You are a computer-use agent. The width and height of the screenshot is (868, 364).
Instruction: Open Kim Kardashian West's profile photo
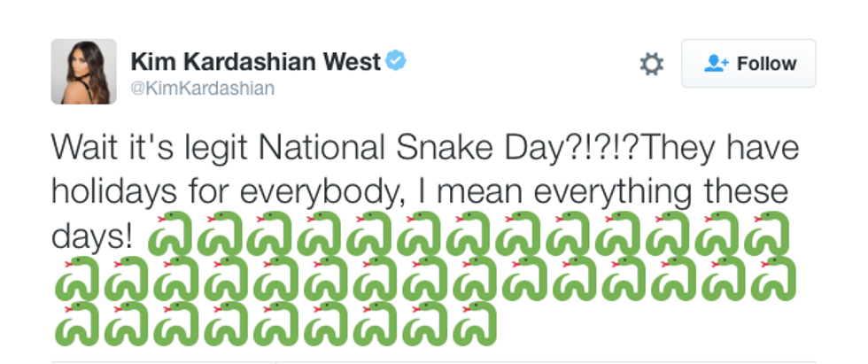[83, 72]
